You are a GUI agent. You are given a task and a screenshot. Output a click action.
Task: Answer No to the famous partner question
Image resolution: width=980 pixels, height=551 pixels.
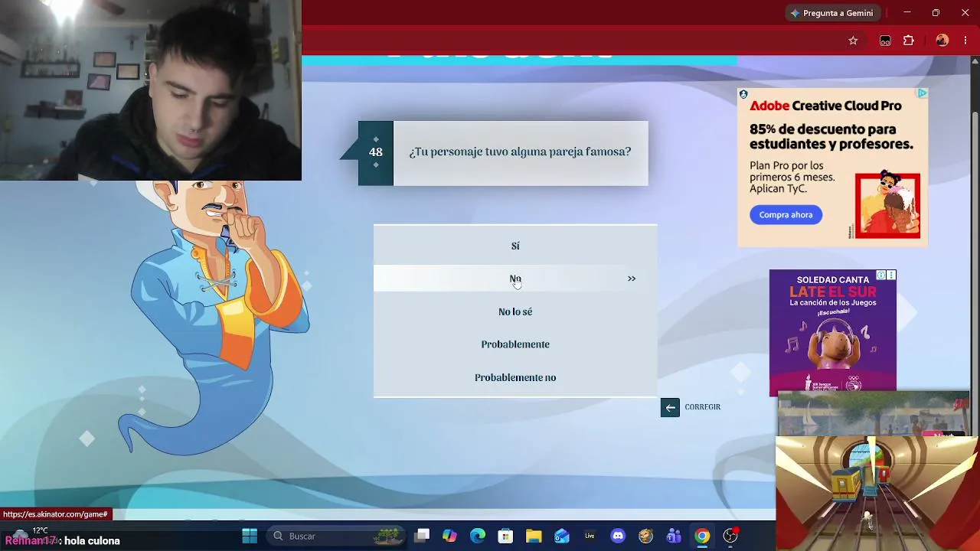(515, 279)
